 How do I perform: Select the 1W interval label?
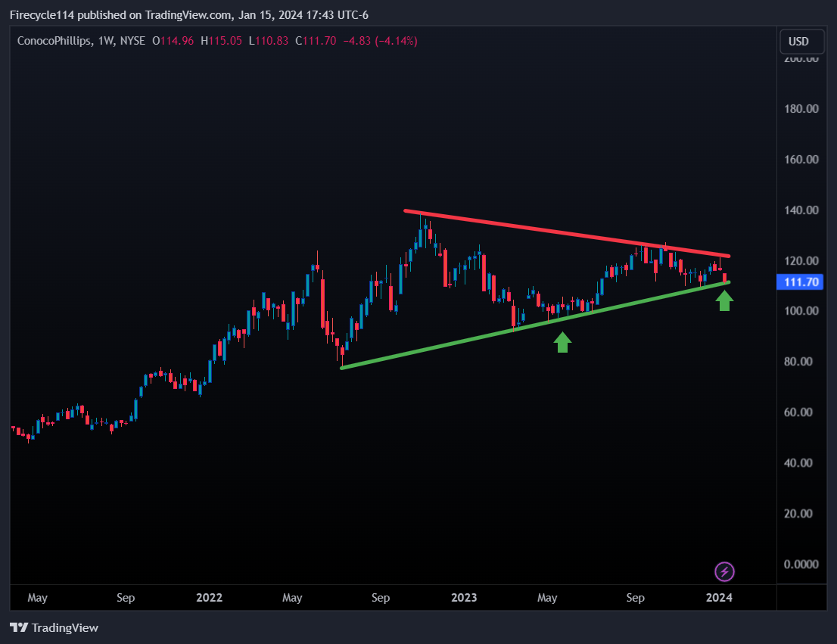click(106, 41)
